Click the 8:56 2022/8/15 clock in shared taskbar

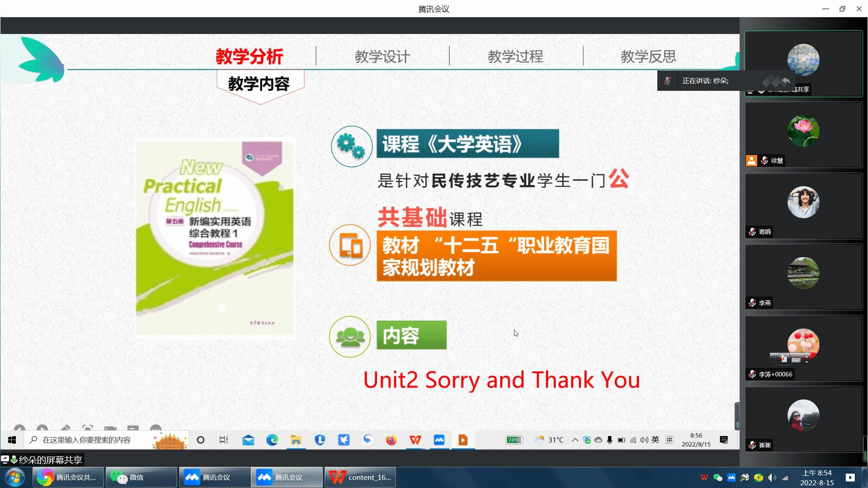(696, 440)
